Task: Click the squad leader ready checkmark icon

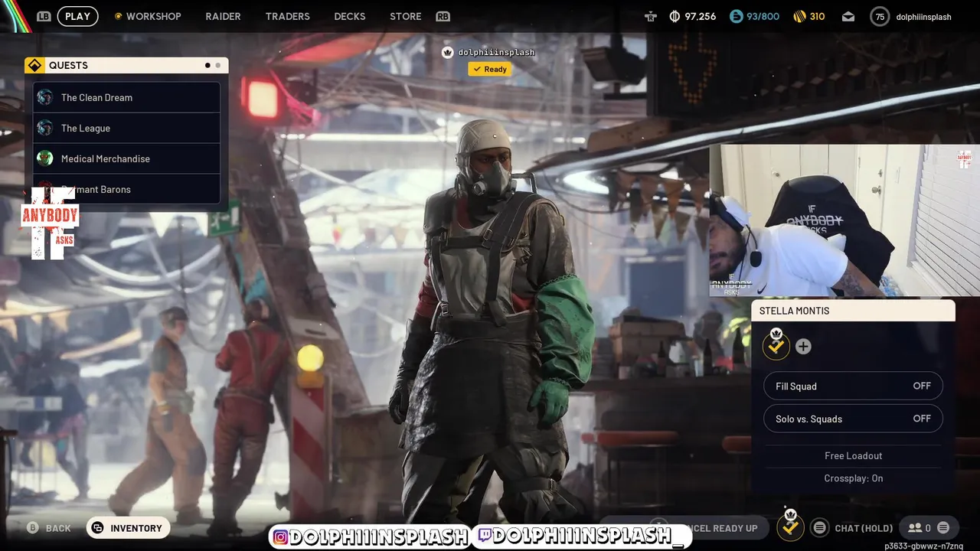Action: (x=776, y=346)
